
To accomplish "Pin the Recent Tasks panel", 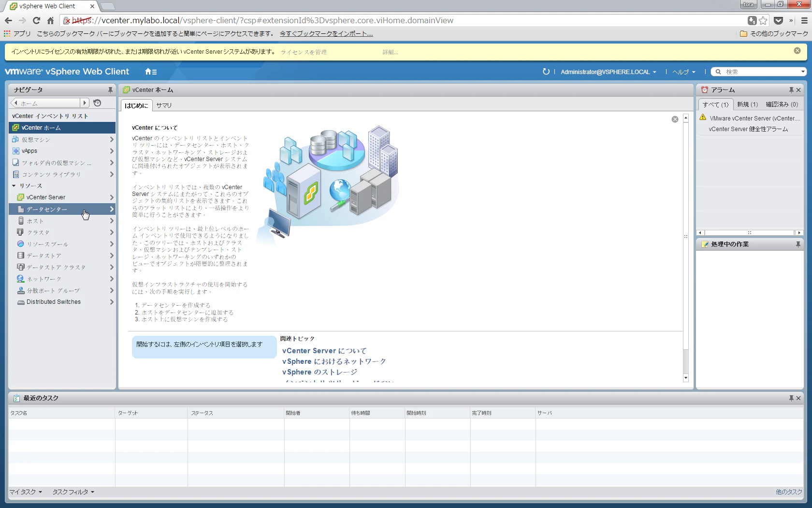I will pos(791,398).
